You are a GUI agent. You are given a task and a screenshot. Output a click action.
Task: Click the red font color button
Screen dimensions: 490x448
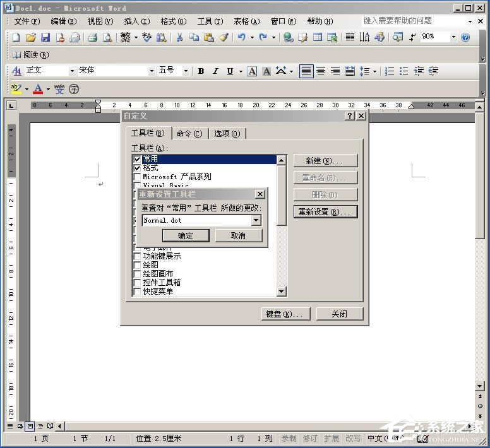38,89
